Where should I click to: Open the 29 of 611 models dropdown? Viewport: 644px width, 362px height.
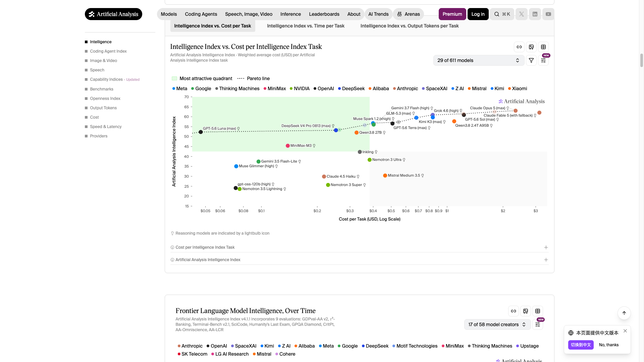[479, 60]
